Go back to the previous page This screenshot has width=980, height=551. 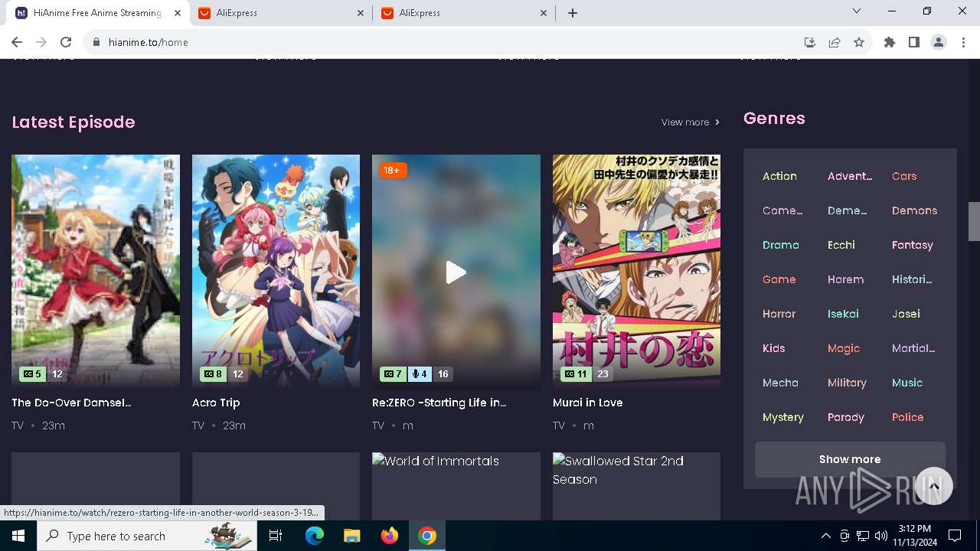[17, 42]
